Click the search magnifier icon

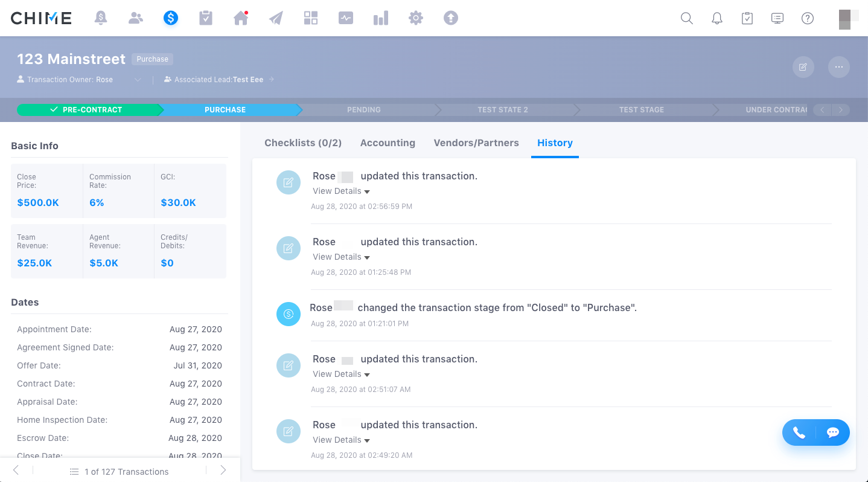click(x=686, y=18)
